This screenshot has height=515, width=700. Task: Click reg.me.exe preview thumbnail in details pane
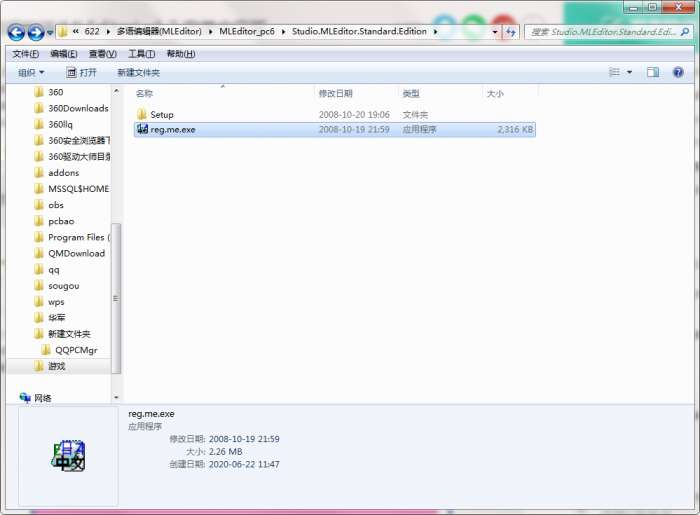68,456
